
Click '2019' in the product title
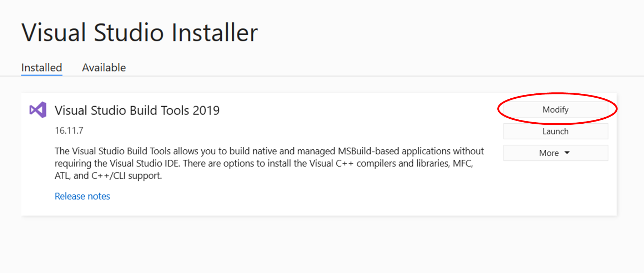[206, 110]
